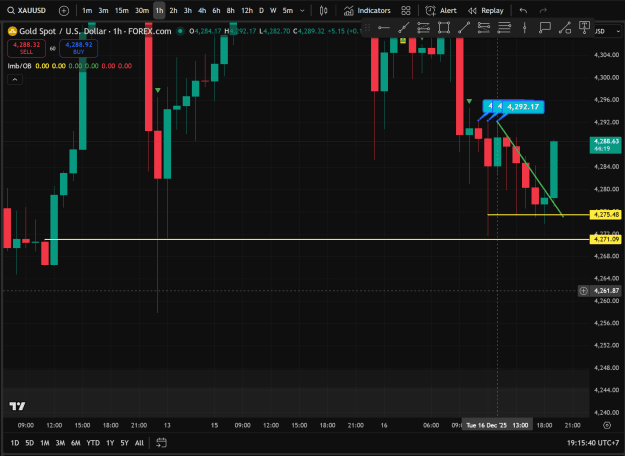Click the plus button beside 4,261.87
This screenshot has height=456, width=625.
pos(583,291)
